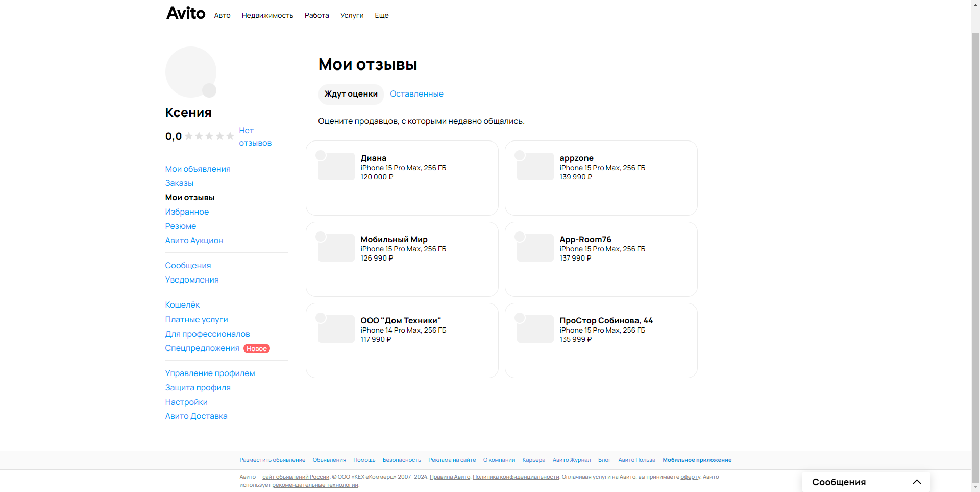Click the Диана listing thumbnail
The width and height of the screenshot is (980, 492).
336,167
